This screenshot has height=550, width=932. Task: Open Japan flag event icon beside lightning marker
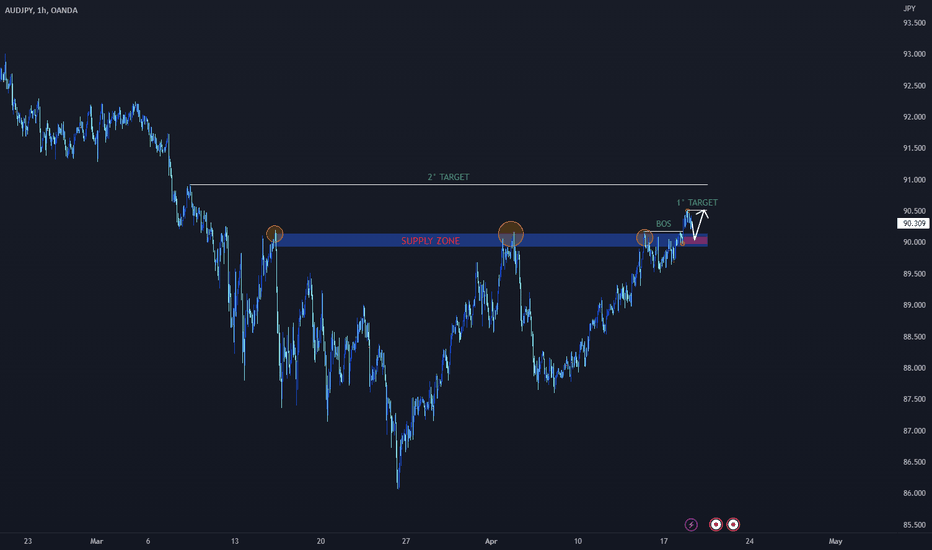tap(716, 524)
